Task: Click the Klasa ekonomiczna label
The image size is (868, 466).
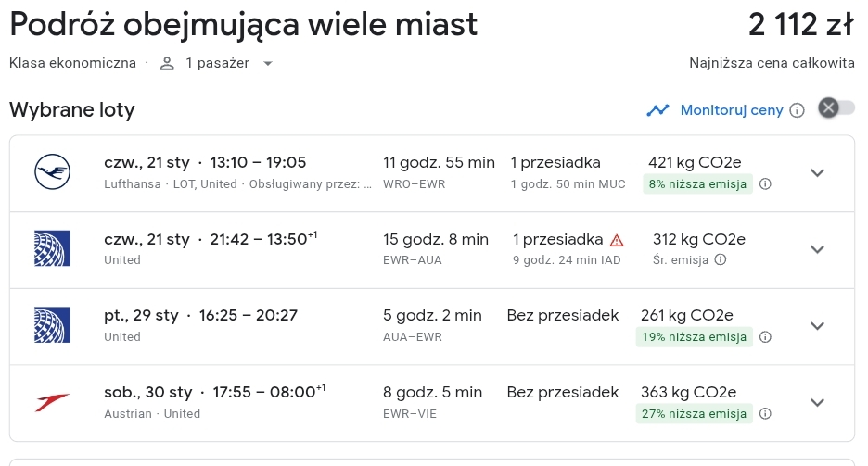Action: (72, 64)
